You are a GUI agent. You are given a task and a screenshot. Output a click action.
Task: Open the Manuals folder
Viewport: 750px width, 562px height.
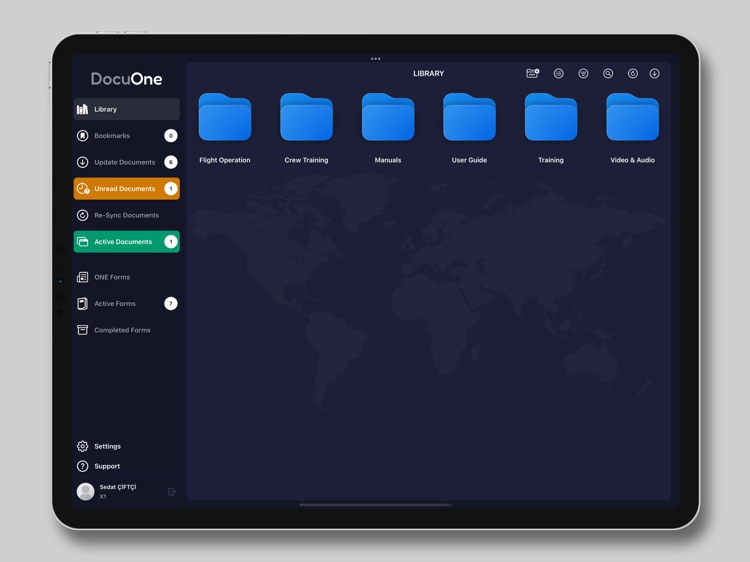point(388,128)
